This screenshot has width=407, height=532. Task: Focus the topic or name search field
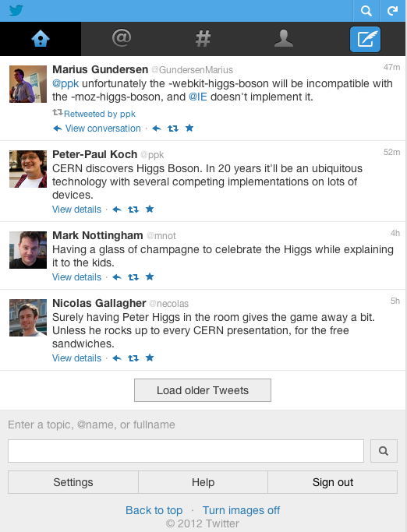(186, 451)
